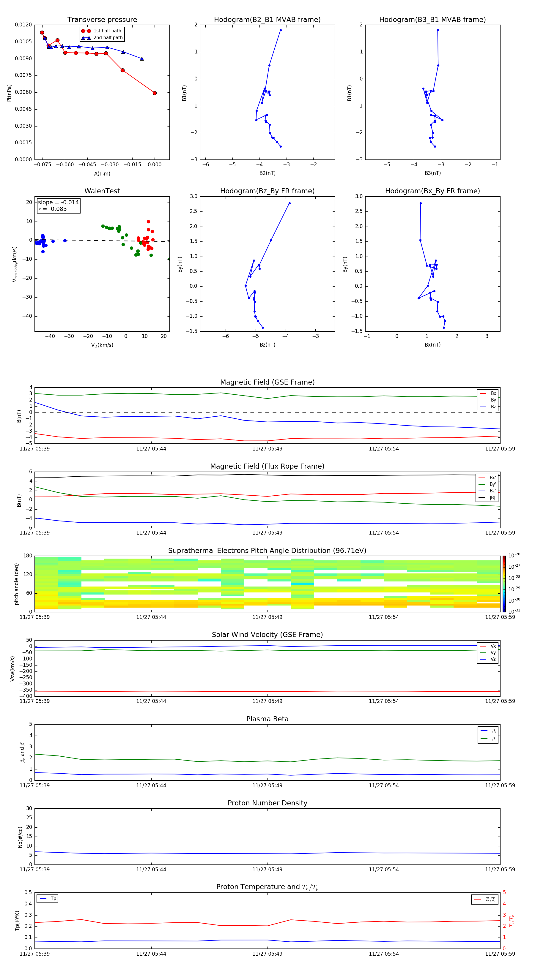Click the 'Hodogram(B2_B1 MVAB frame)' title
The image size is (535, 980).
click(267, 19)
